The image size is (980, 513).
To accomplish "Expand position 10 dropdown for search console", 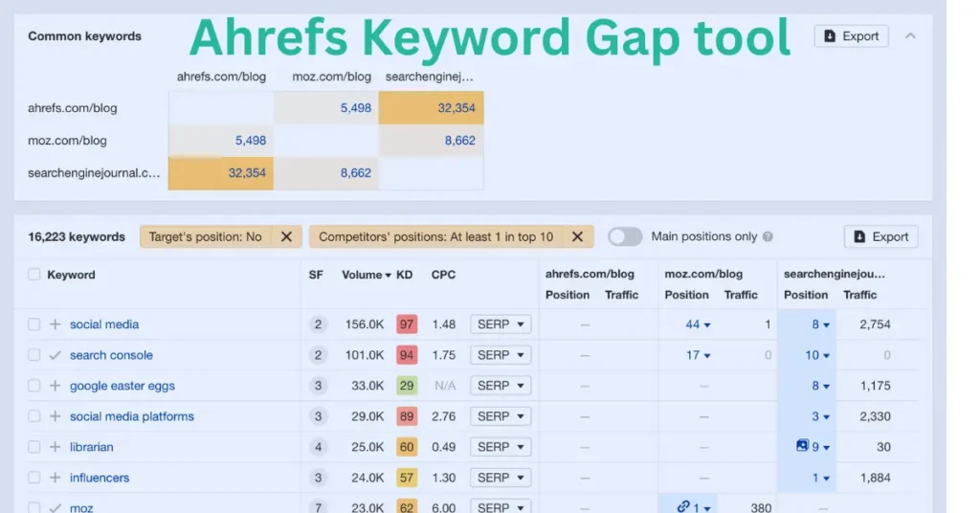I will click(x=817, y=355).
